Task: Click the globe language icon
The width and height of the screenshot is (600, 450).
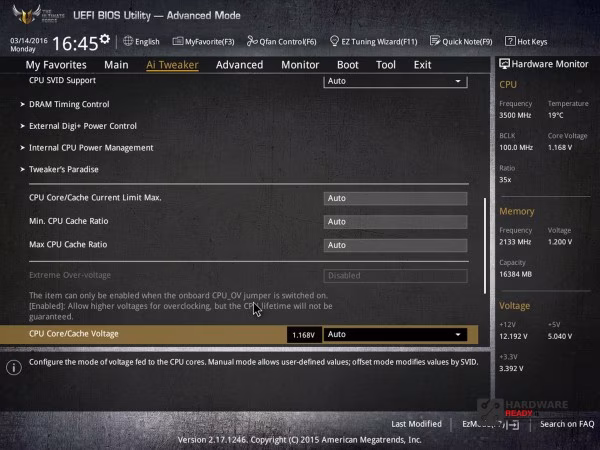Action: click(x=128, y=41)
